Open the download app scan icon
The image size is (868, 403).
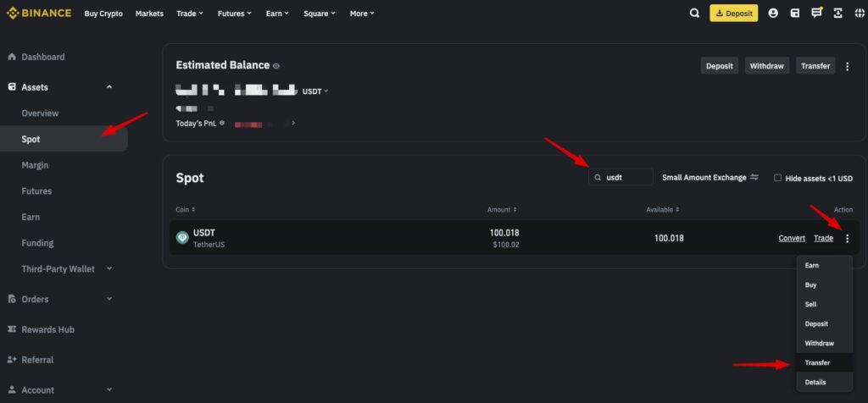pos(838,14)
